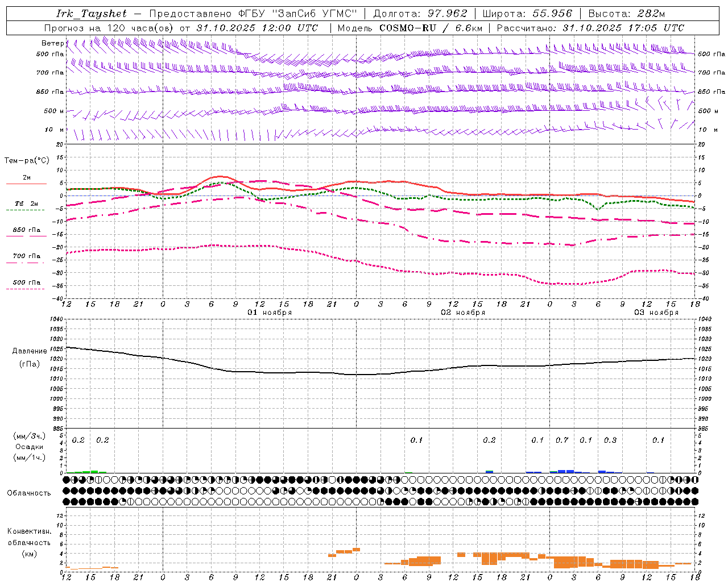Select the Давление pressure panel label

click(30, 351)
